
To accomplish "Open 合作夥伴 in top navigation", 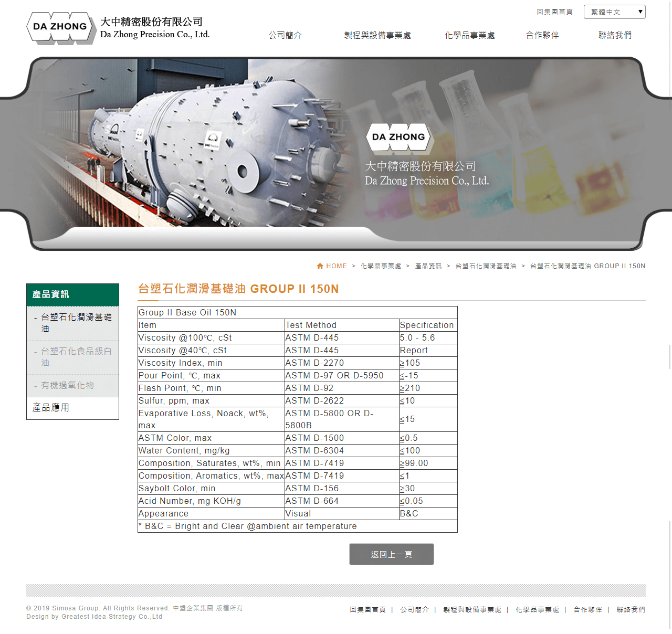I will tap(542, 35).
